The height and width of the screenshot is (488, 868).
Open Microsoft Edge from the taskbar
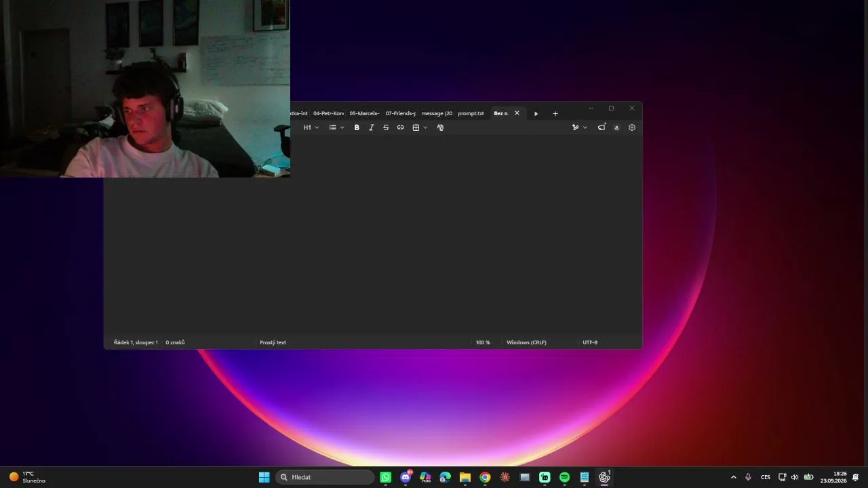coord(445,477)
